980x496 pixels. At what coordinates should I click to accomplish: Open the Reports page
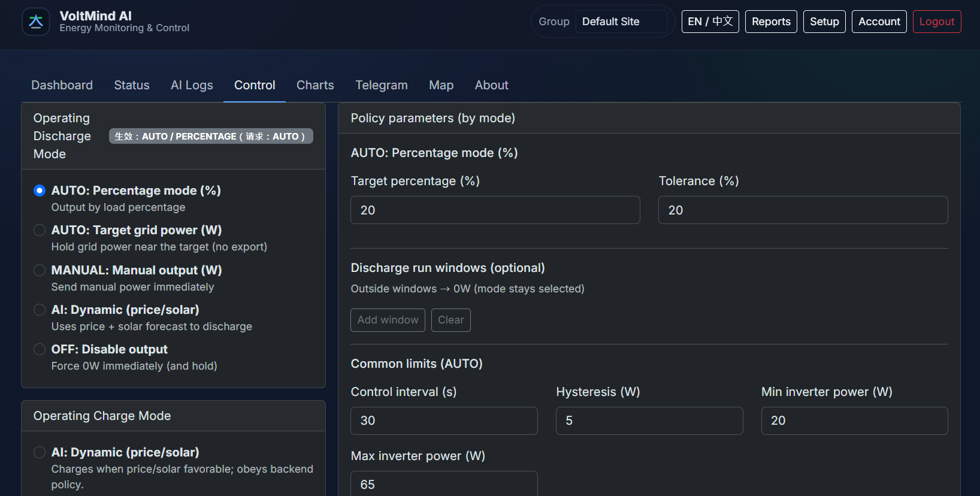[771, 22]
